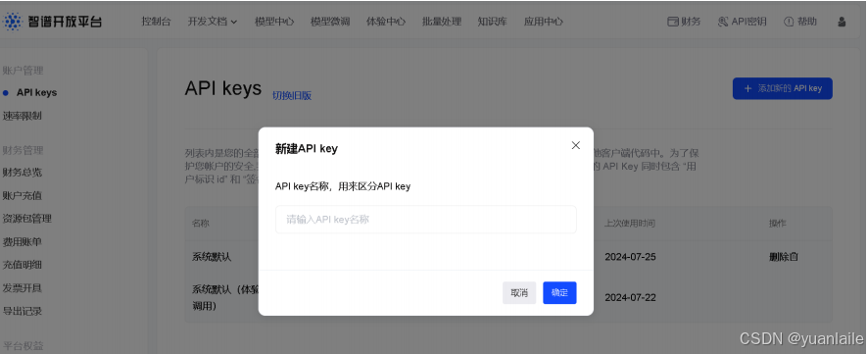Click 添加新的 API key button
The height and width of the screenshot is (354, 868).
[x=782, y=88]
